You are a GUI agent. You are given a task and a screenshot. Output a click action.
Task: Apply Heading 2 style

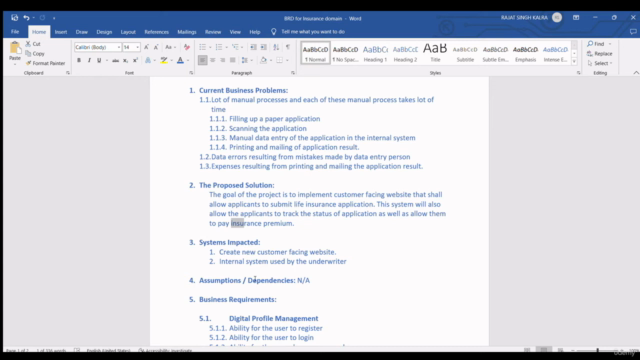[405, 53]
